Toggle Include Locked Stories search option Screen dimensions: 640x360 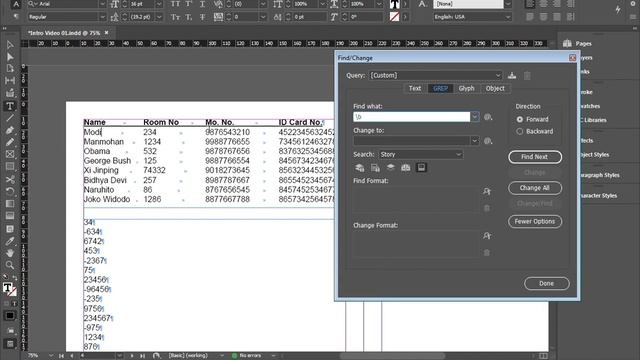point(375,168)
